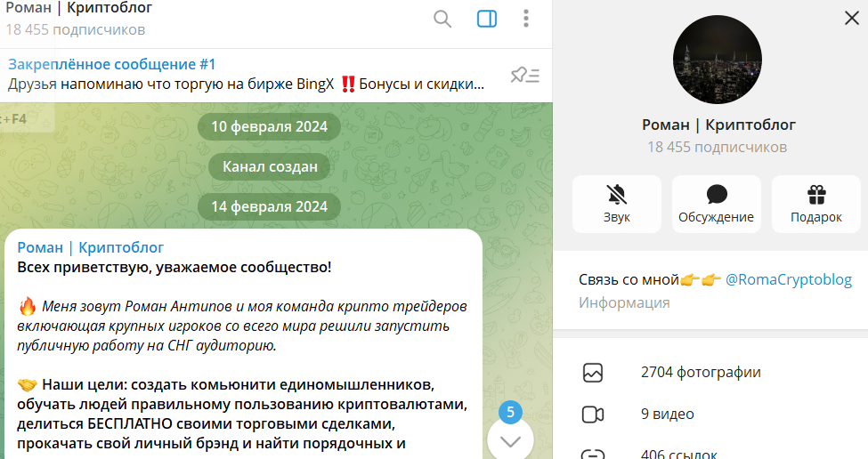868x459 pixels.
Task: Toggle the right info sidebar panel
Action: pyautogui.click(x=487, y=19)
